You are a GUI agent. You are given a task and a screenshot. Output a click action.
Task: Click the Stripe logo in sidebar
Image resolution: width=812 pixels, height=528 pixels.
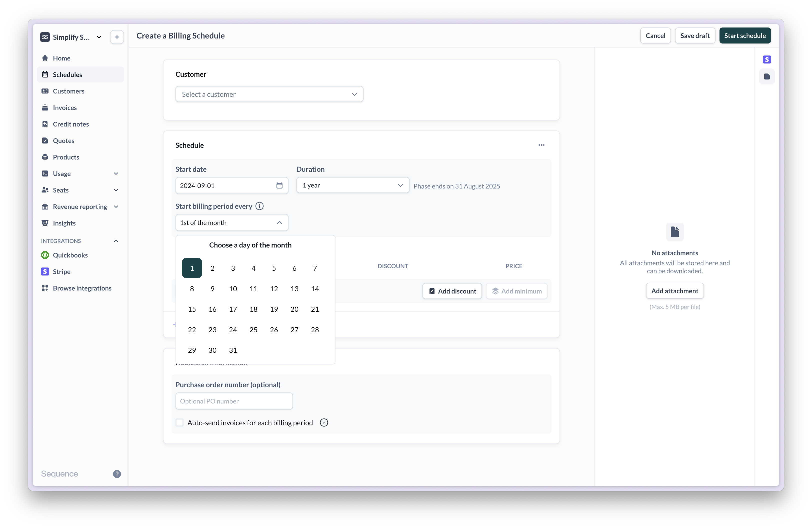45,271
